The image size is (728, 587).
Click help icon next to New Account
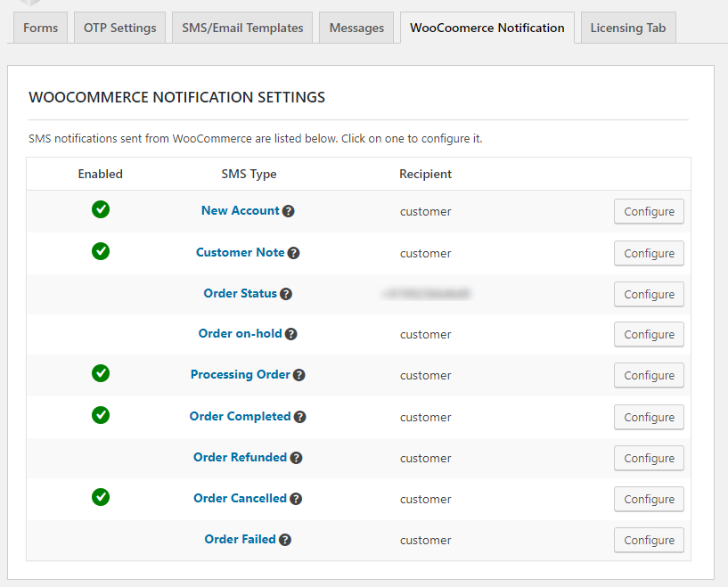pyautogui.click(x=289, y=212)
